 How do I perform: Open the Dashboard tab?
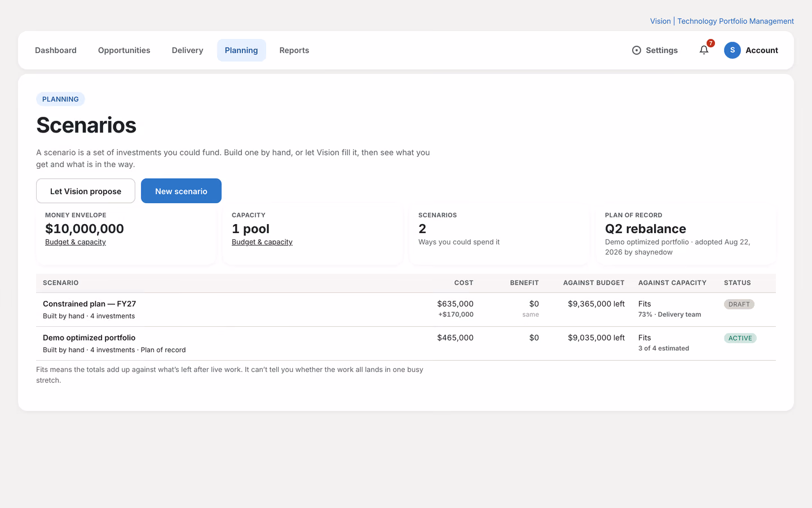click(56, 50)
